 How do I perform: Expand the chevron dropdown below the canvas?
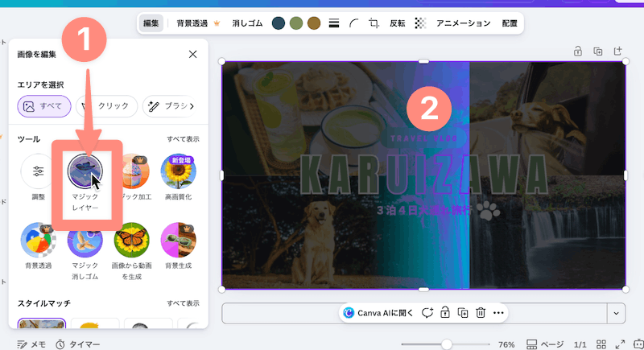point(616,314)
